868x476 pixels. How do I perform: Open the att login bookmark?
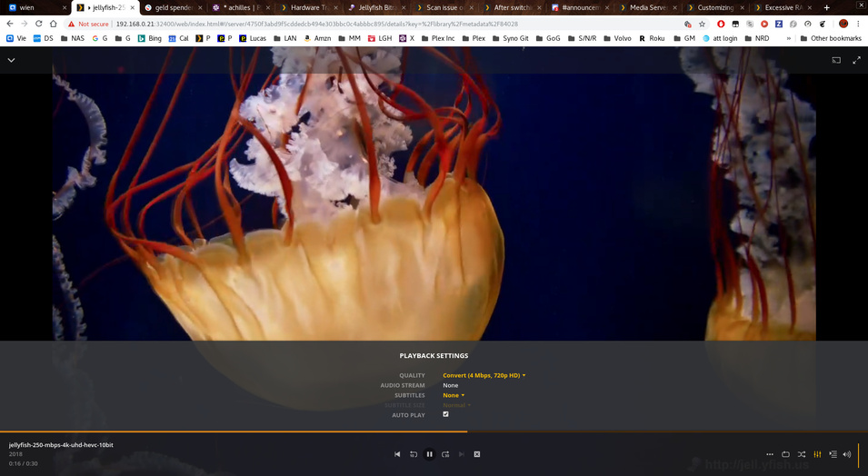point(720,38)
